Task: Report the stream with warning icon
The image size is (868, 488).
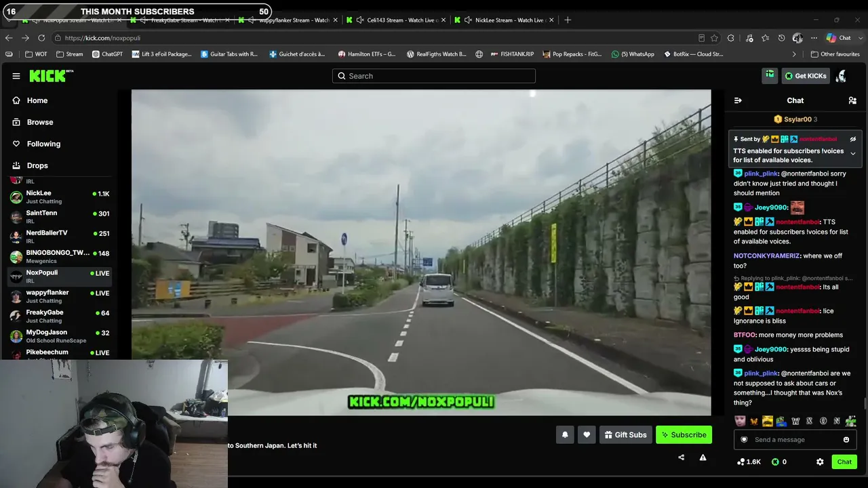Action: (703, 457)
